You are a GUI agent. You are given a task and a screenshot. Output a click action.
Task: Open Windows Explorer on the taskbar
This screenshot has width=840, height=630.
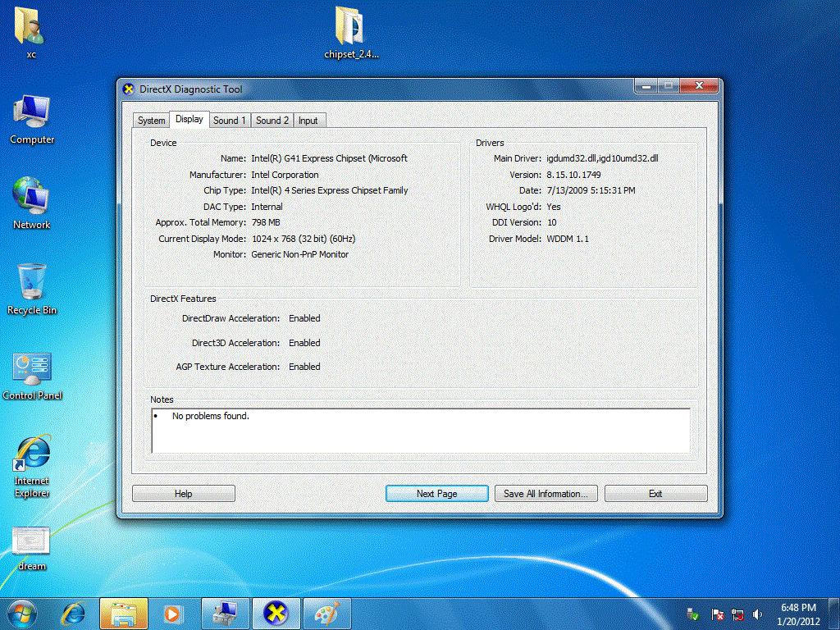click(x=124, y=613)
